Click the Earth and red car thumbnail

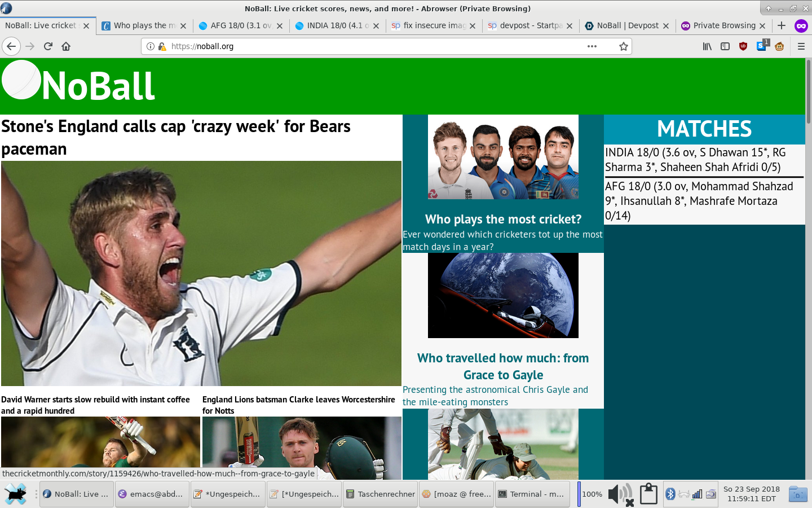point(503,295)
